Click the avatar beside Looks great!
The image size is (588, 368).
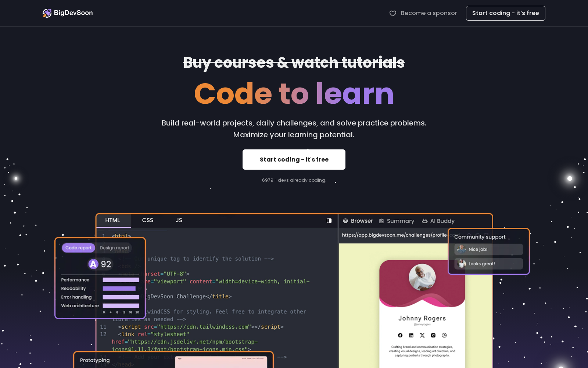click(x=462, y=263)
